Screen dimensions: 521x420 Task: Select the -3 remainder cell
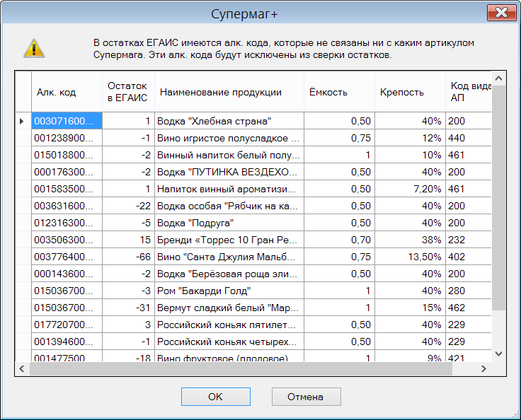coord(128,290)
